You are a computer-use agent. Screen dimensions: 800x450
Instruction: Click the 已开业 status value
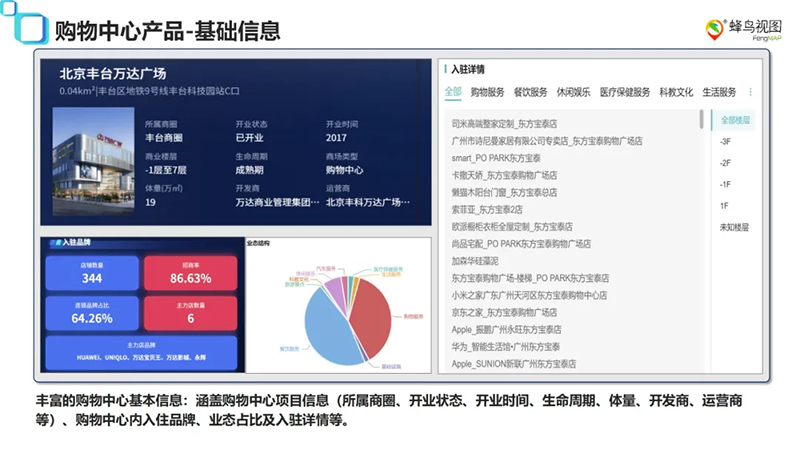[249, 138]
